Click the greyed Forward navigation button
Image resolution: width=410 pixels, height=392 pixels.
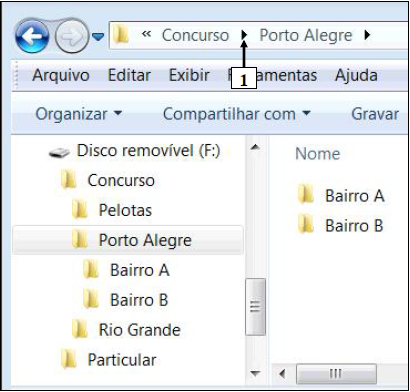pyautogui.click(x=71, y=37)
